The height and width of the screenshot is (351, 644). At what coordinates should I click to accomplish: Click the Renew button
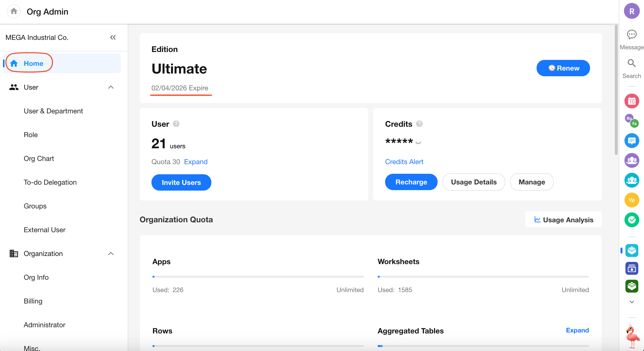tap(563, 68)
